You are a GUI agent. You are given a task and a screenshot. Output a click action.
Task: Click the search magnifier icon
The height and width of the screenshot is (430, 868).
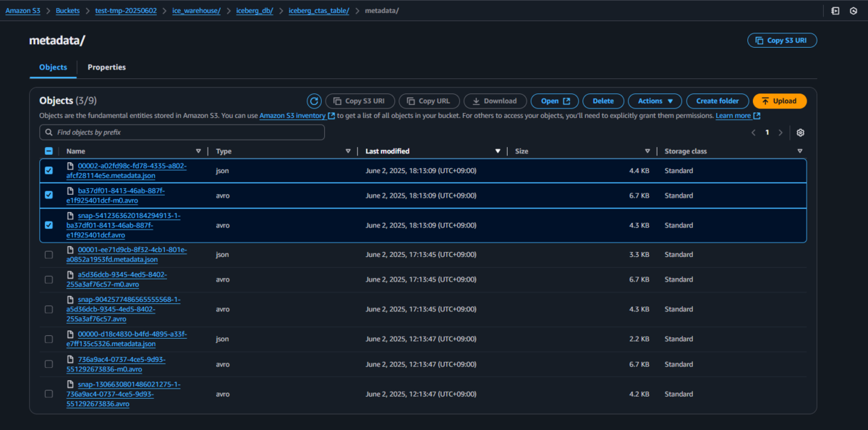click(x=49, y=132)
